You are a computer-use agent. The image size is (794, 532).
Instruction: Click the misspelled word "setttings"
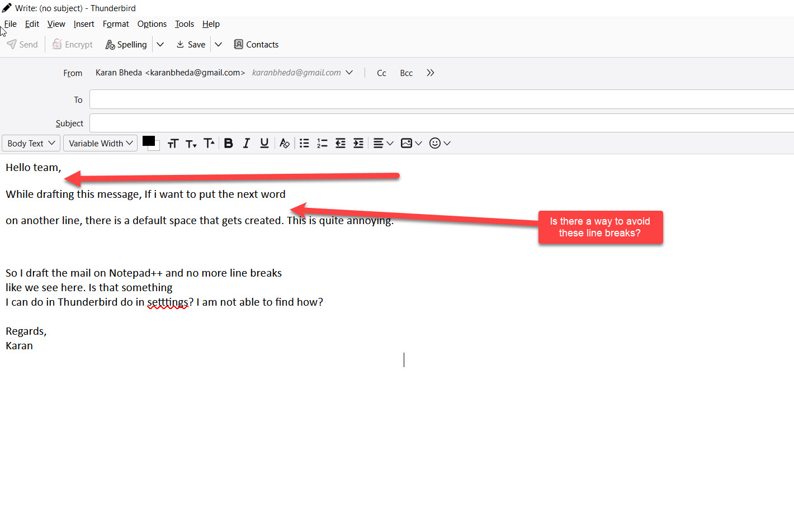coord(168,302)
